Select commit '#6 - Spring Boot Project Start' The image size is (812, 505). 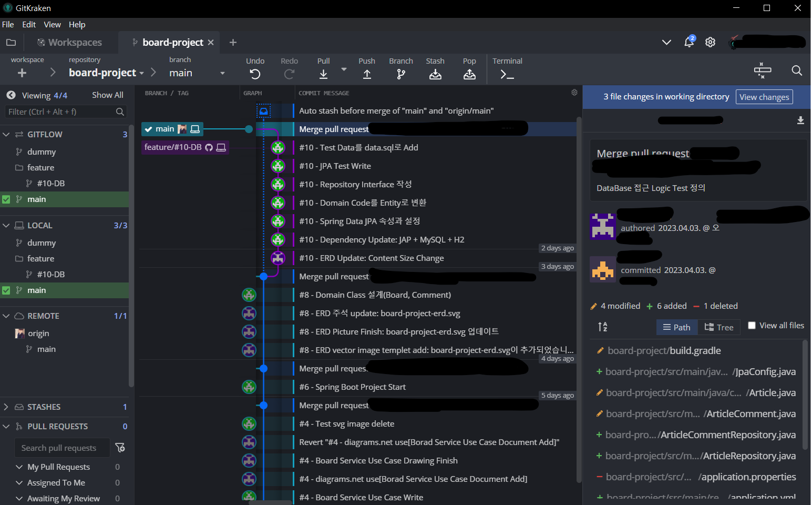352,387
